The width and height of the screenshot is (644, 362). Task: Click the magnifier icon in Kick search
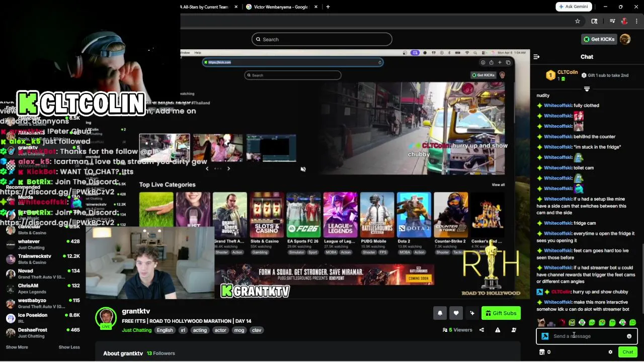click(258, 39)
